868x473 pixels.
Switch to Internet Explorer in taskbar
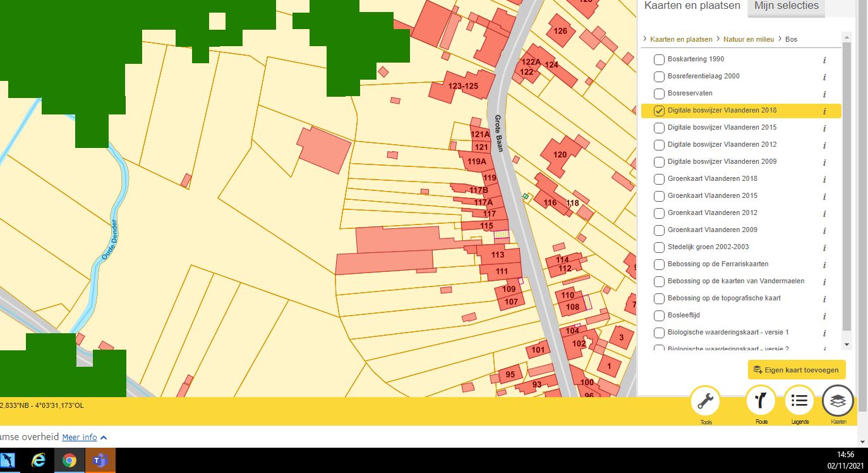39,460
